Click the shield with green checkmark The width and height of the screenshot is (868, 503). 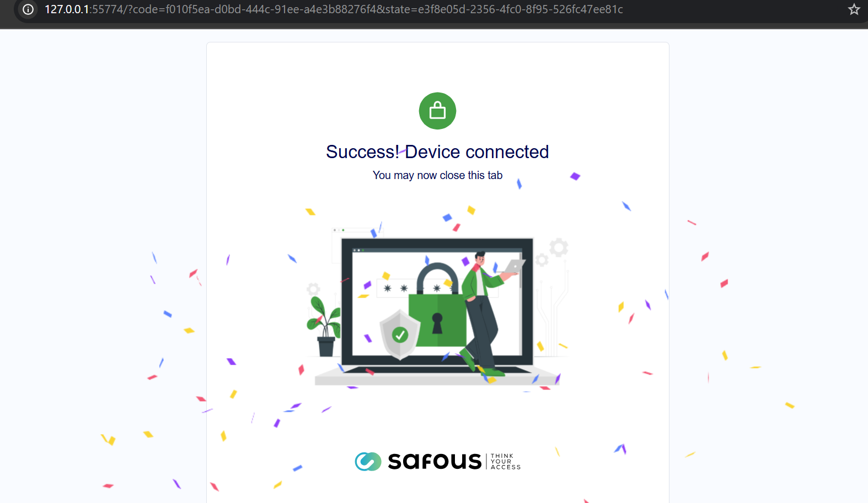[x=400, y=334]
